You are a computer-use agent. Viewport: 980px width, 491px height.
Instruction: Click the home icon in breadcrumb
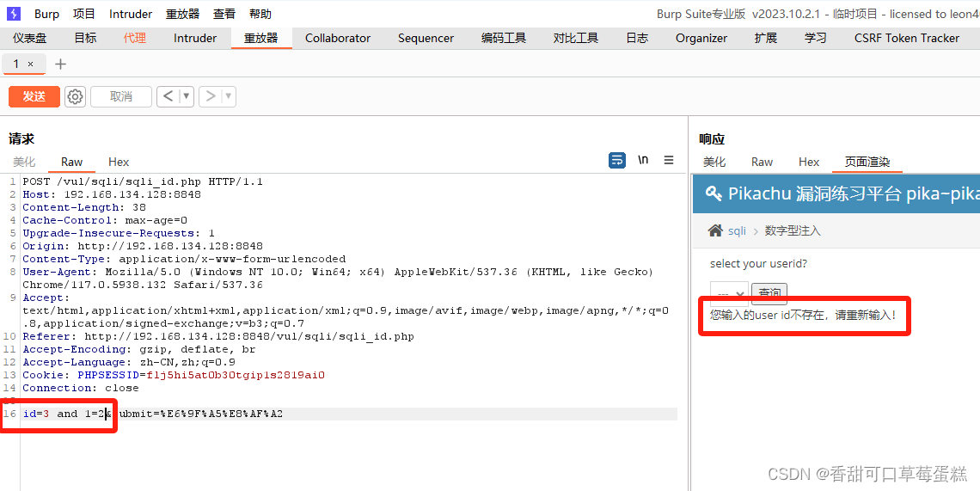(715, 230)
